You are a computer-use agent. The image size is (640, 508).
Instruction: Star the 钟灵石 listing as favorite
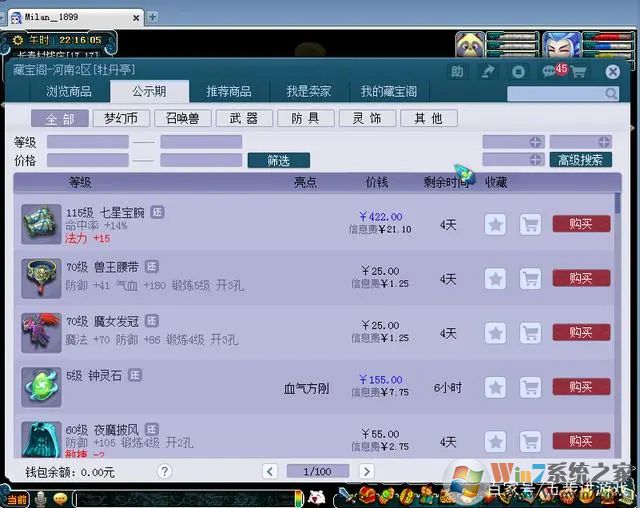[495, 387]
